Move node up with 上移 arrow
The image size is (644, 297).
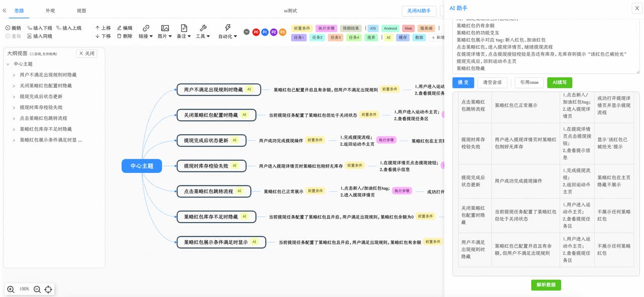pos(98,28)
